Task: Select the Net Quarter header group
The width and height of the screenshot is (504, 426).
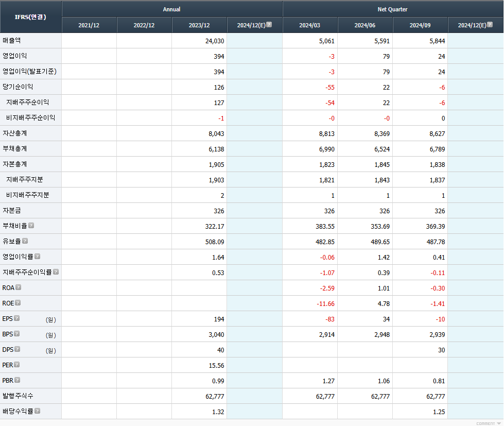Action: (x=392, y=9)
